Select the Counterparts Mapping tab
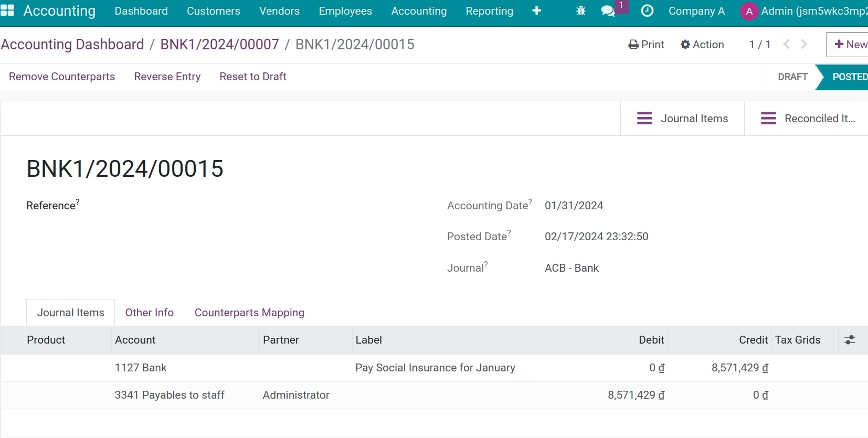This screenshot has width=868, height=438. 249,313
